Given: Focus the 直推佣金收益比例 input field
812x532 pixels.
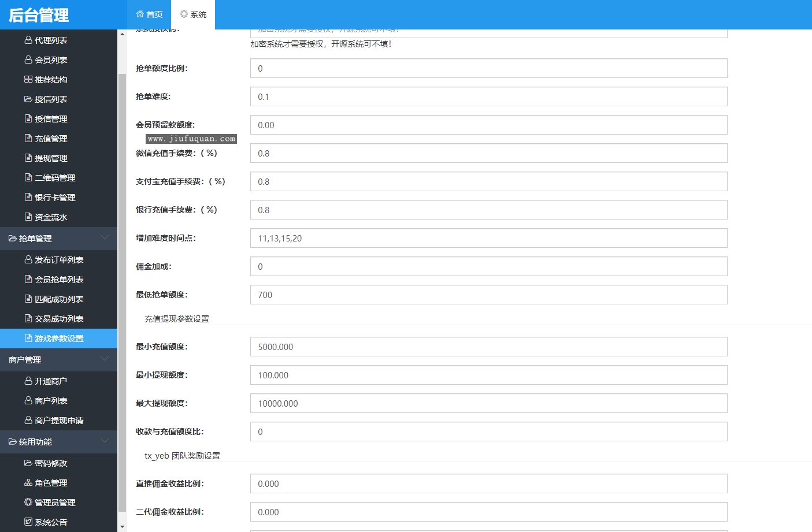Looking at the screenshot, I should tap(488, 483).
